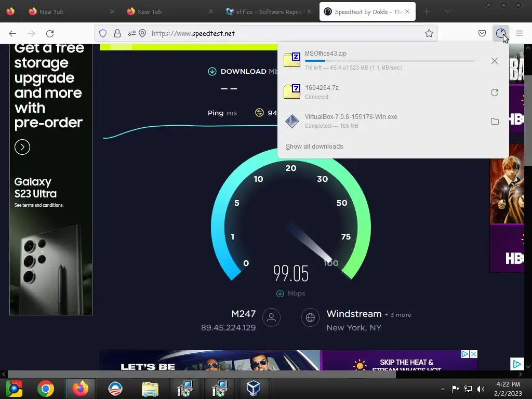Close the Speedtest by Ookla tab
The image size is (532, 399).
coord(407,11)
